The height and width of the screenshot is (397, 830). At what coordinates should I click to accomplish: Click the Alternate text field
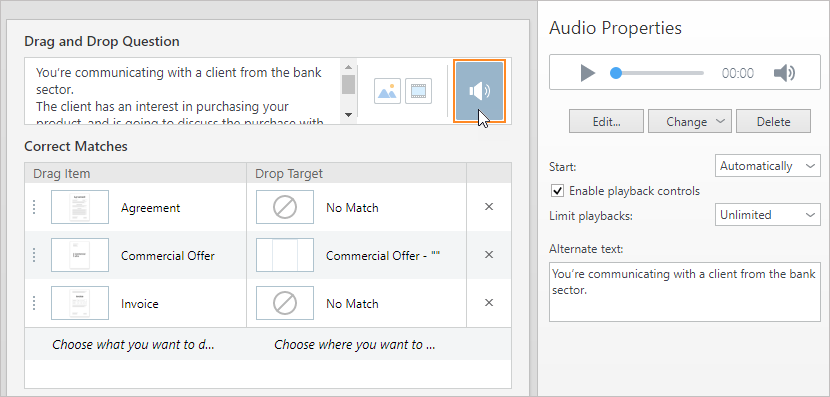[685, 292]
